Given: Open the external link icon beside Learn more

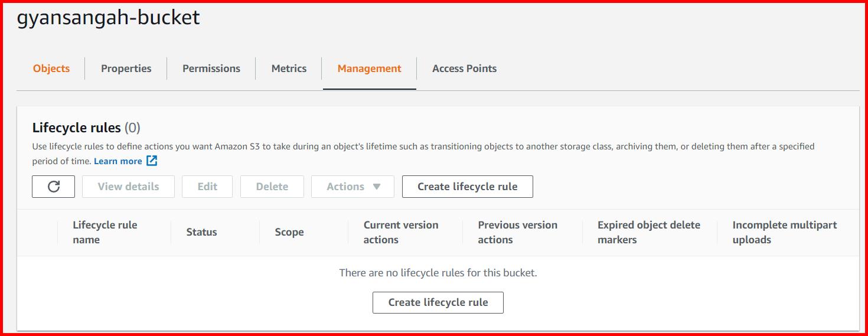Looking at the screenshot, I should point(152,161).
